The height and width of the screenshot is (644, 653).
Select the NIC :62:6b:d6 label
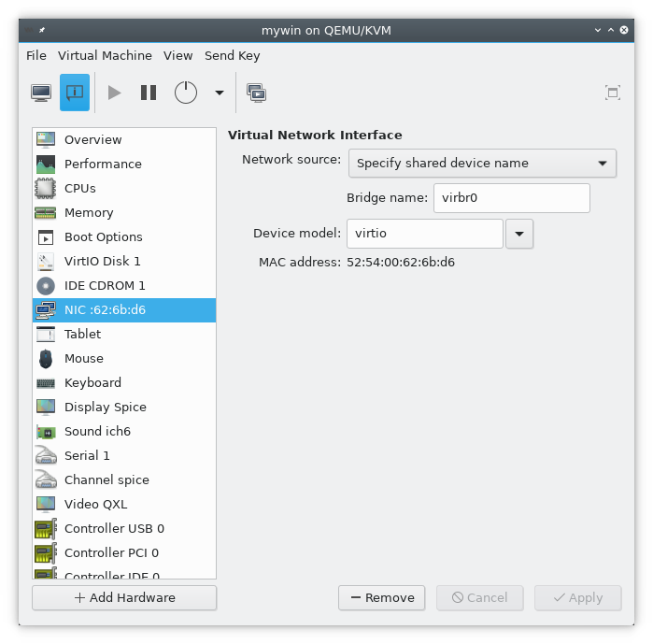coord(105,310)
